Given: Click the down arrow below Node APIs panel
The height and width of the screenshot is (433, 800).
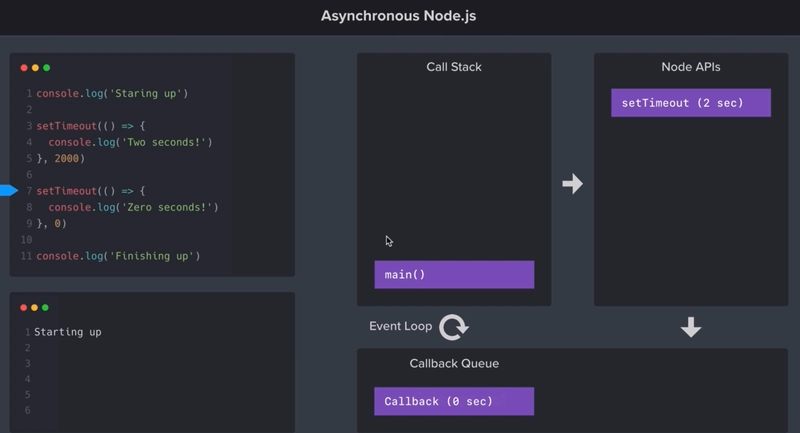Looking at the screenshot, I should (691, 327).
